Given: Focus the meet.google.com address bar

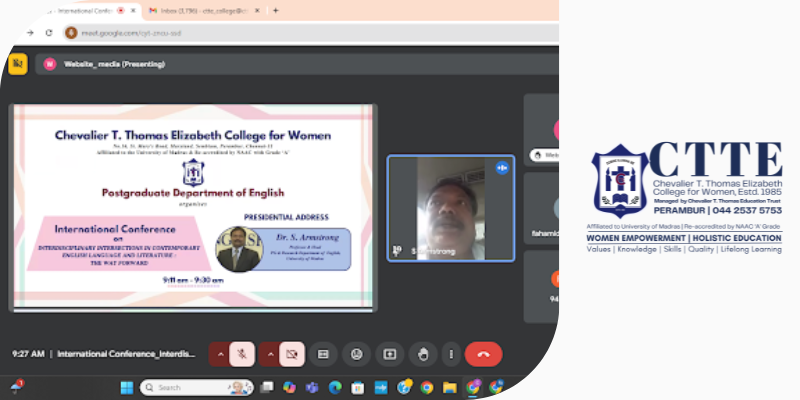Looking at the screenshot, I should pyautogui.click(x=311, y=33).
